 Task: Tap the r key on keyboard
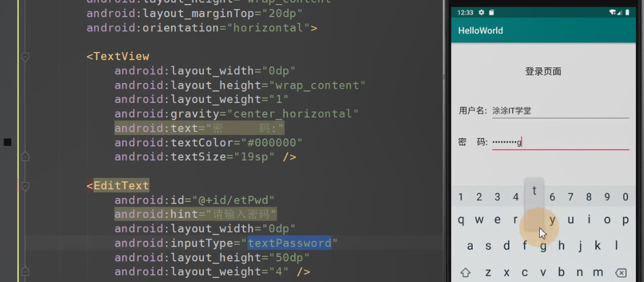[x=516, y=220]
